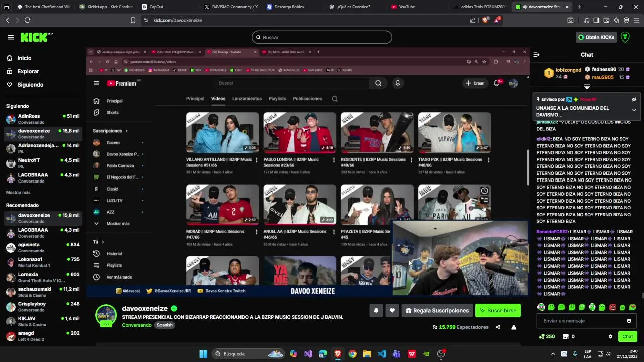Open chat settings gear icon
Image resolution: width=644 pixels, height=362 pixels.
[610, 337]
